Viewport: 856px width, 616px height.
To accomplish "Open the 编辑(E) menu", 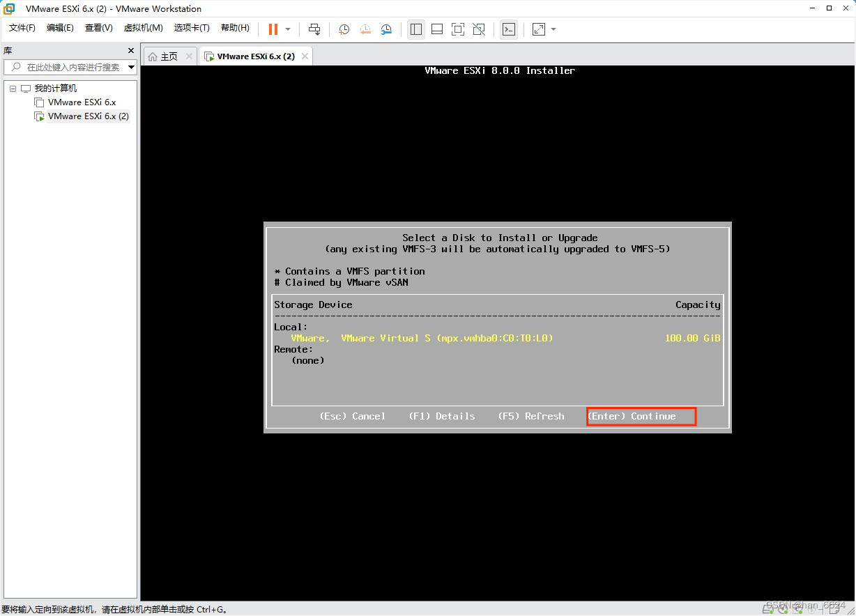I will pyautogui.click(x=60, y=28).
